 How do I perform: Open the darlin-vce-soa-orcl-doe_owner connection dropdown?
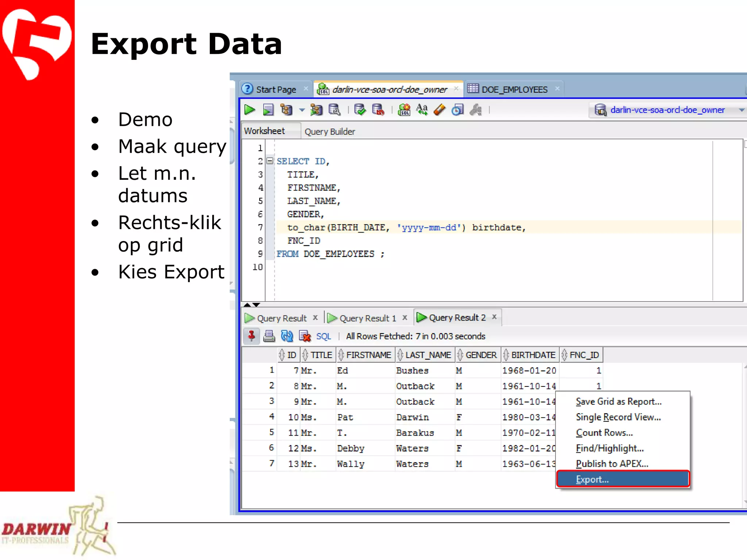tap(741, 110)
